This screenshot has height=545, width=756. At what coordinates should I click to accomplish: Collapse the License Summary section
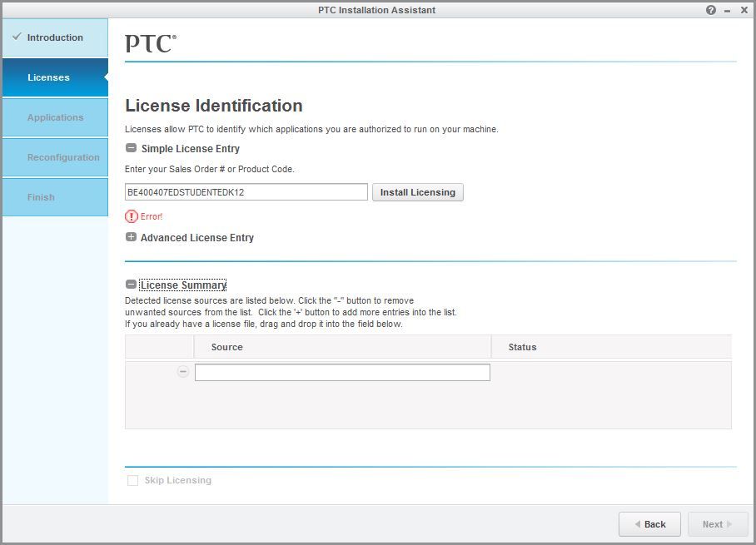131,285
